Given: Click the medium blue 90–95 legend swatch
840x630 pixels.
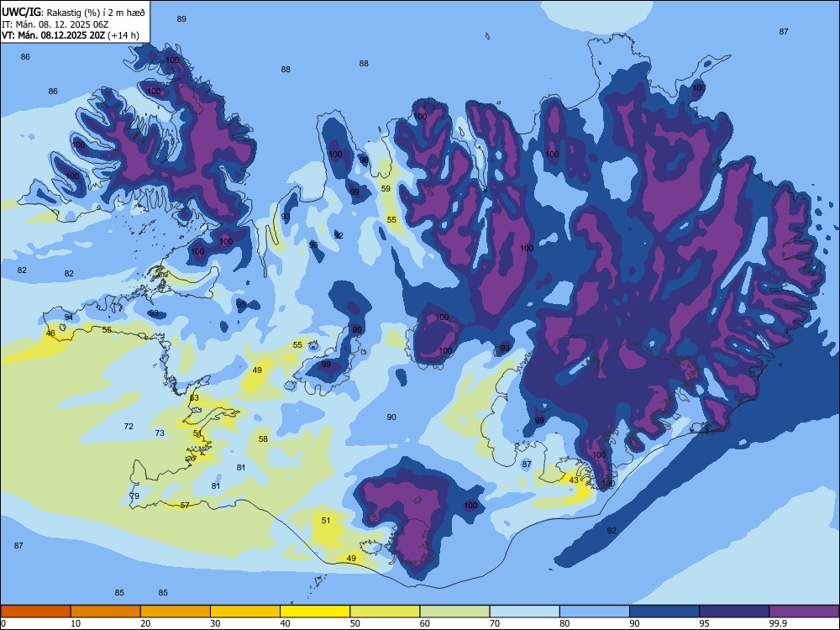Looking at the screenshot, I should point(664,612).
